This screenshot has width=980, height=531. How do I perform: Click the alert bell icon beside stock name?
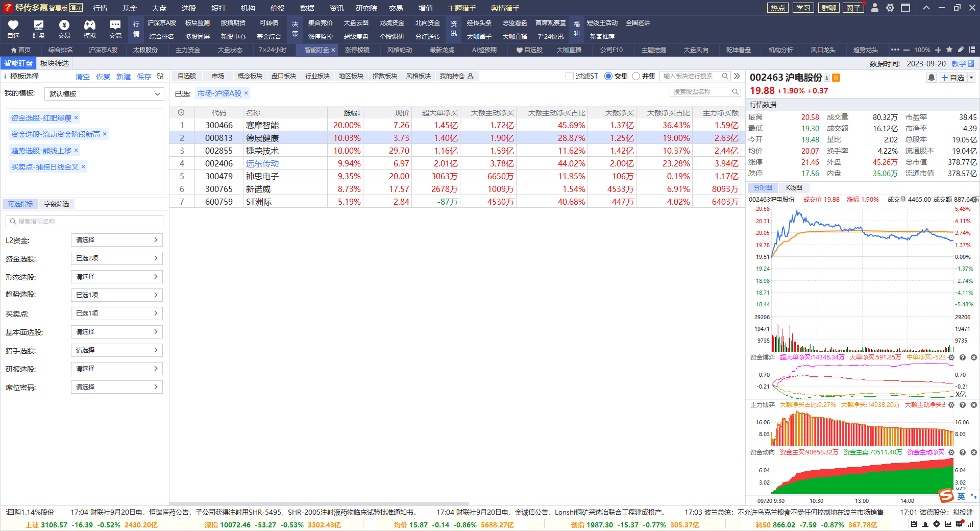(x=931, y=78)
